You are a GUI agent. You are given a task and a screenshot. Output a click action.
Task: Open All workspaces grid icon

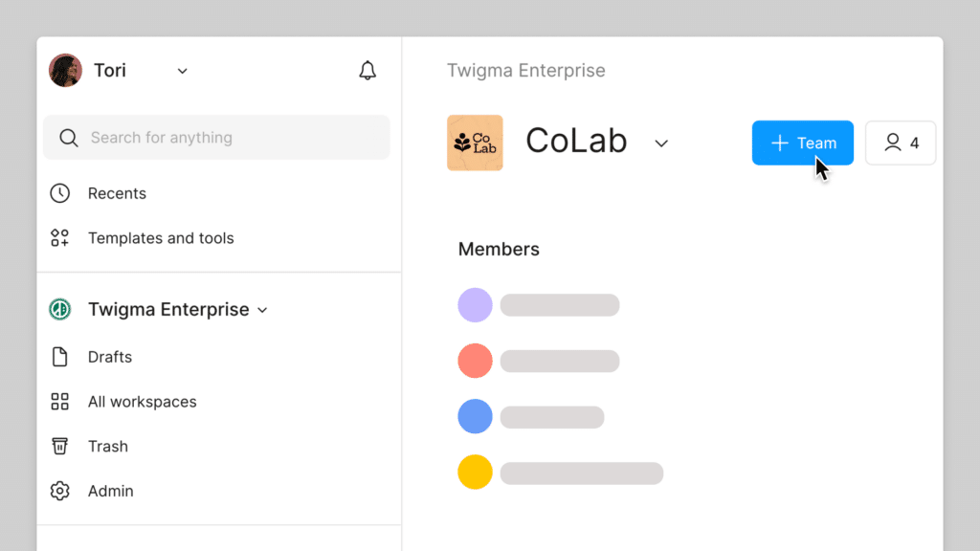(x=58, y=401)
